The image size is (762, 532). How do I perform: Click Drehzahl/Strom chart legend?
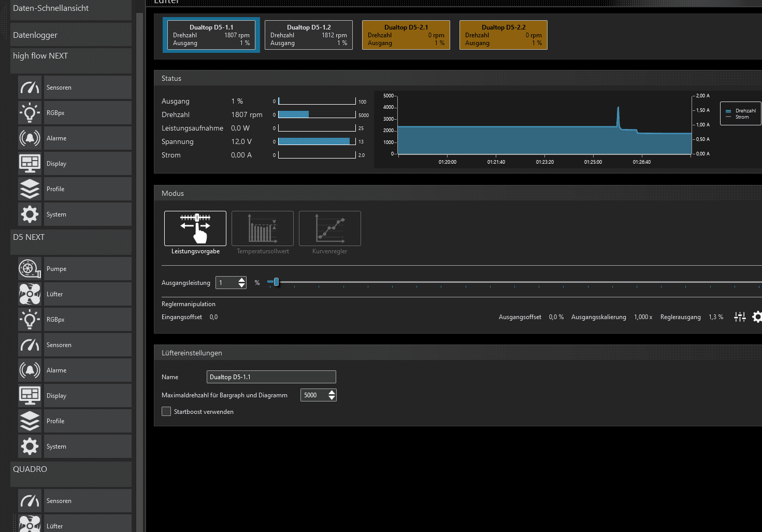[x=741, y=113]
